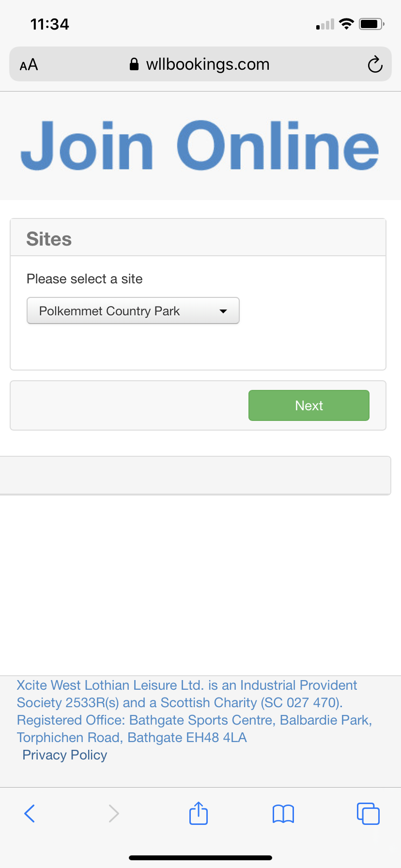The height and width of the screenshot is (868, 401).
Task: Open the bookmarks book icon
Action: pos(283,814)
